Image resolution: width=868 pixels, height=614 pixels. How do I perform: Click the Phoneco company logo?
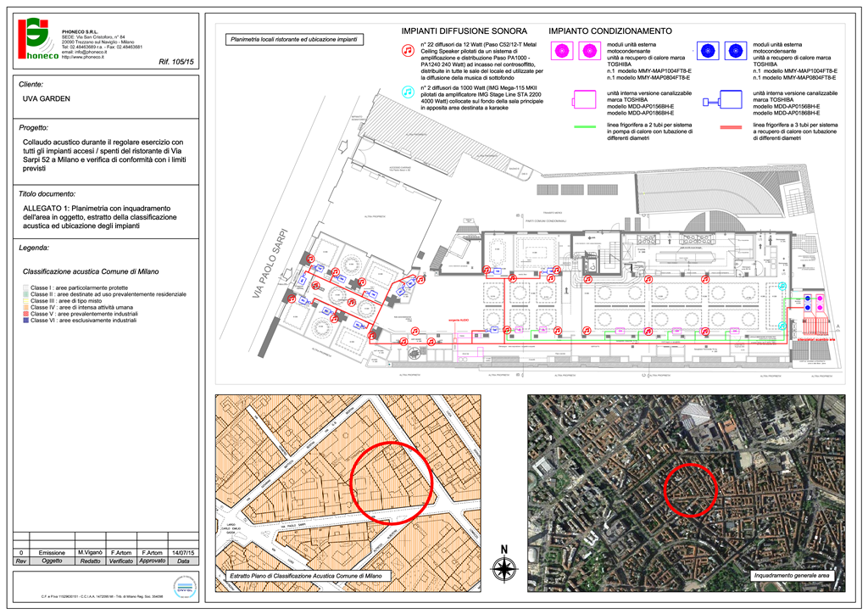pos(38,39)
